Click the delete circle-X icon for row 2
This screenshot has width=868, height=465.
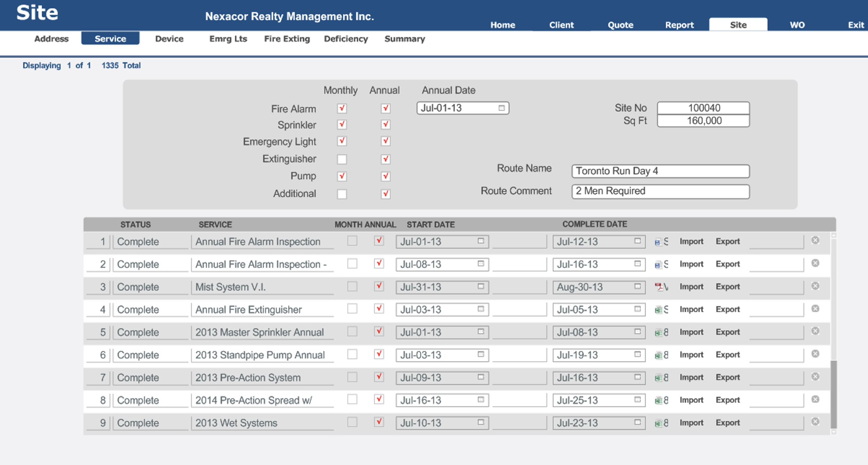tap(815, 263)
